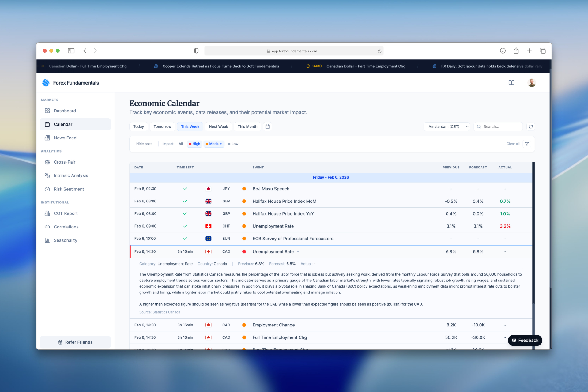Open the Seasonality chart tool
Image resolution: width=588 pixels, height=392 pixels.
pos(65,240)
